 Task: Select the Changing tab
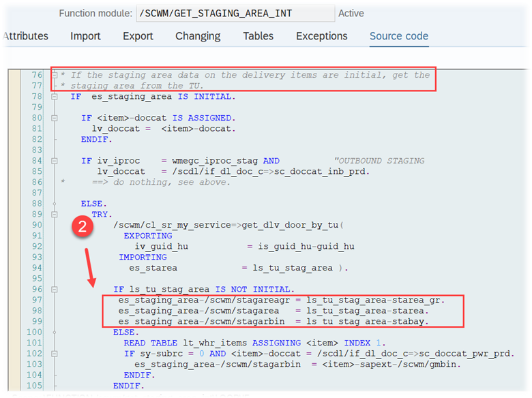[198, 36]
